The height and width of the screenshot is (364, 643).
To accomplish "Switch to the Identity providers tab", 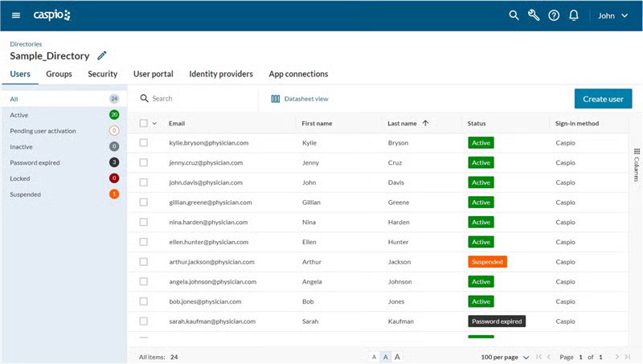I will click(221, 74).
